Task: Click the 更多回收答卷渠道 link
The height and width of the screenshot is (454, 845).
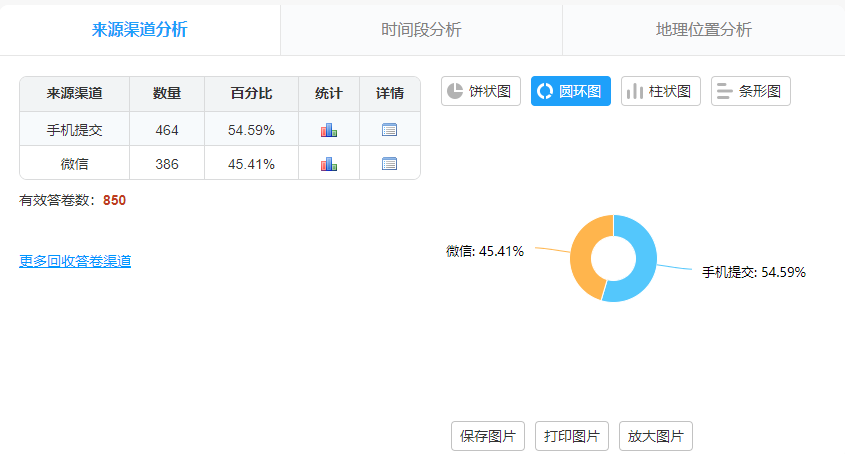Action: [x=75, y=261]
